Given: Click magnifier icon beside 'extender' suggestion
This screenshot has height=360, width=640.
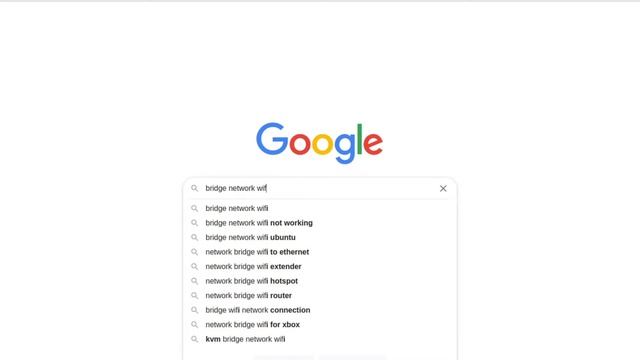Looking at the screenshot, I should click(195, 267).
